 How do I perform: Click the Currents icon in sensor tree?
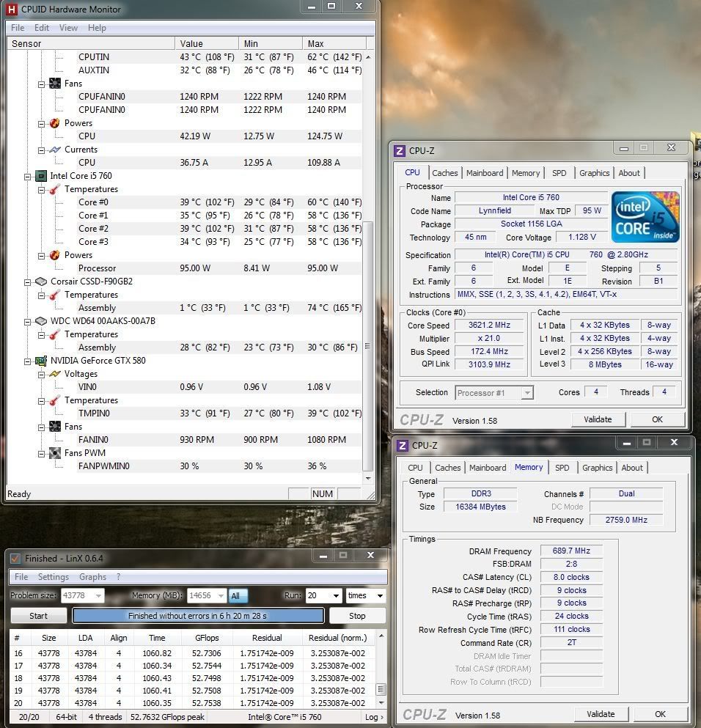[x=55, y=150]
